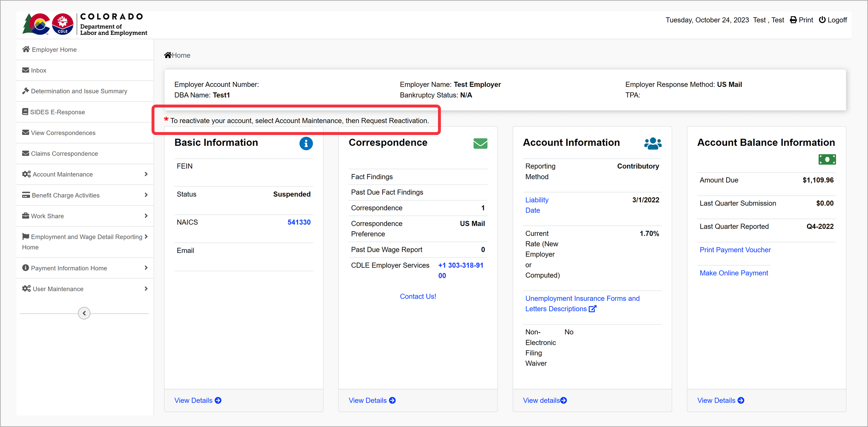
Task: Click the Suspended status value
Action: point(292,194)
